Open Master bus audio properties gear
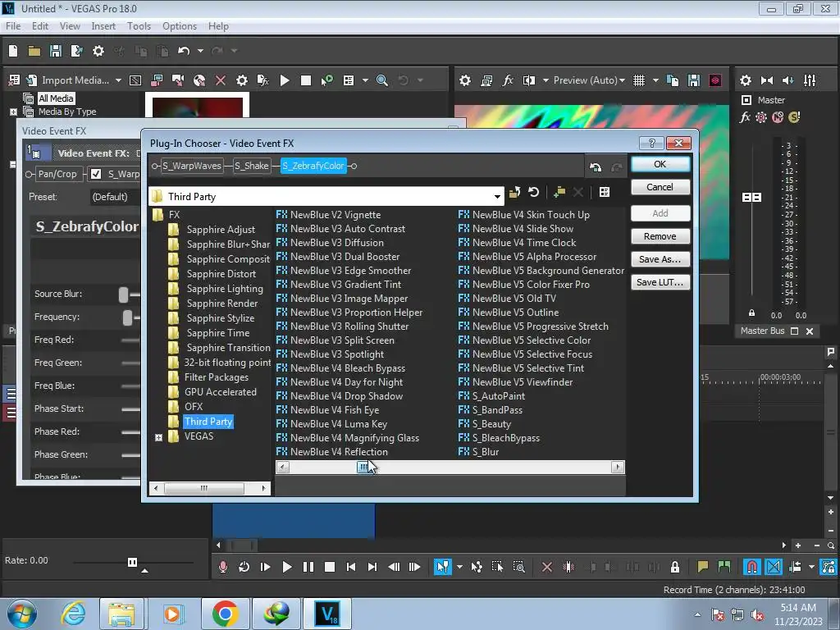Screen dimensions: 840x630 745,80
